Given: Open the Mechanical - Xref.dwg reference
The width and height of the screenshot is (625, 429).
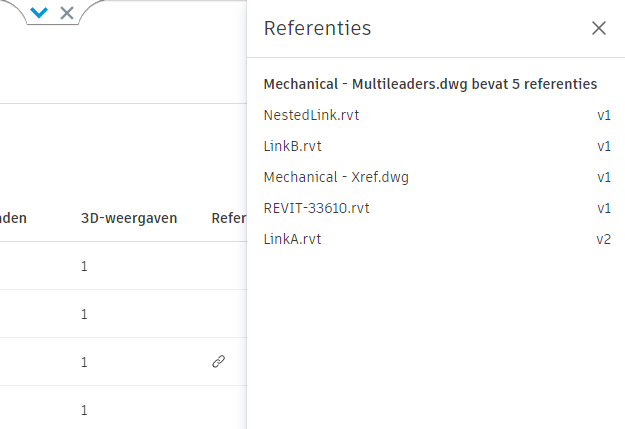Looking at the screenshot, I should tap(336, 177).
